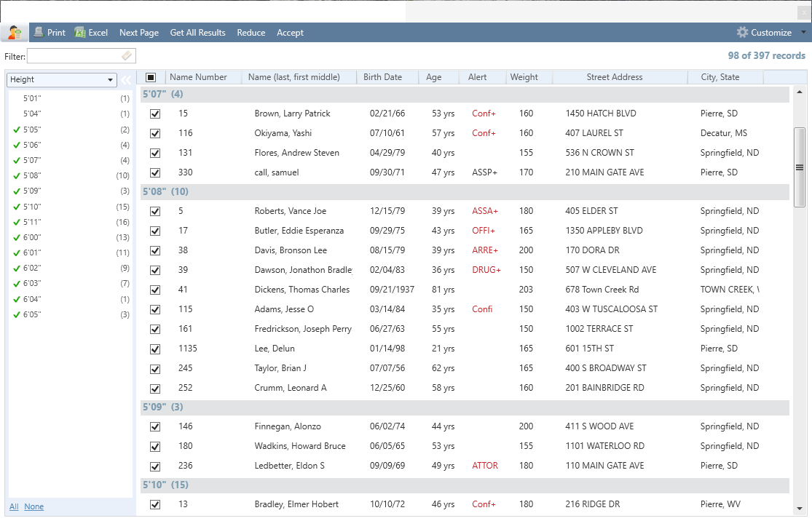Screen dimensions: 812x521
Task: Uncheck the row for Brown, Larry Patrick
Action: 154,114
